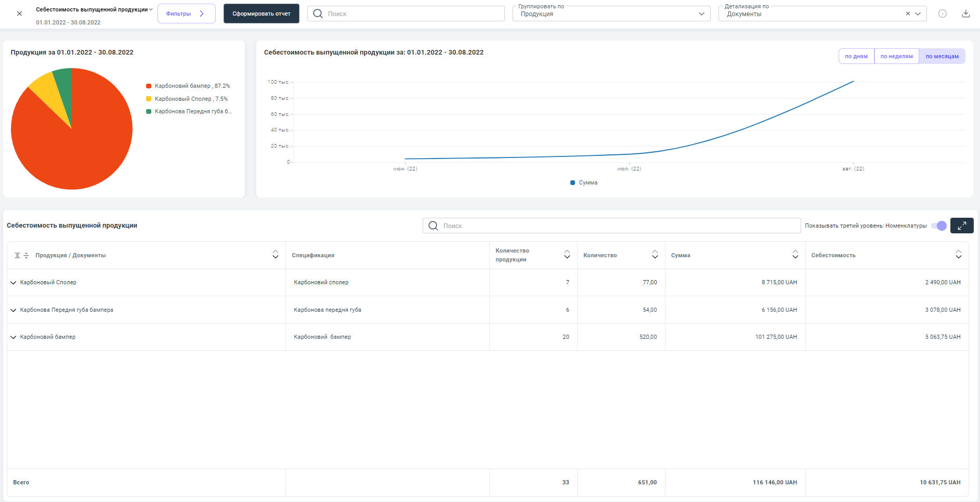Clear the Детализация по field value
The height and width of the screenshot is (502, 980).
[x=908, y=14]
